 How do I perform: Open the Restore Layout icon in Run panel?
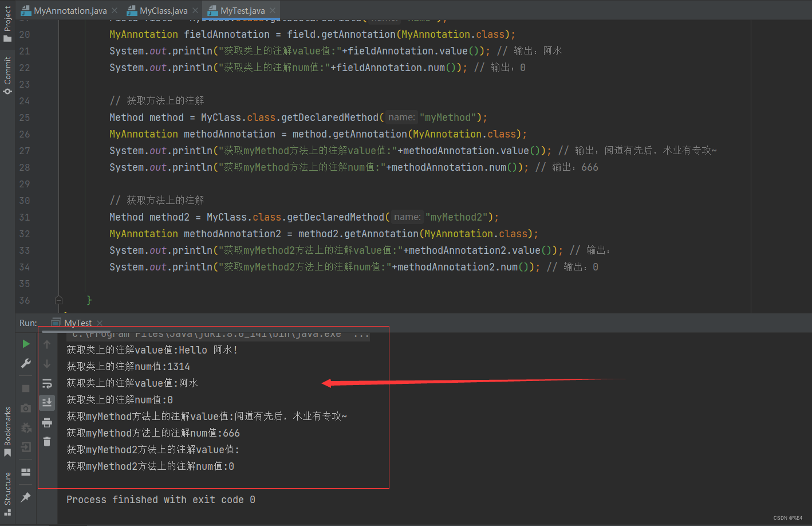click(x=26, y=472)
